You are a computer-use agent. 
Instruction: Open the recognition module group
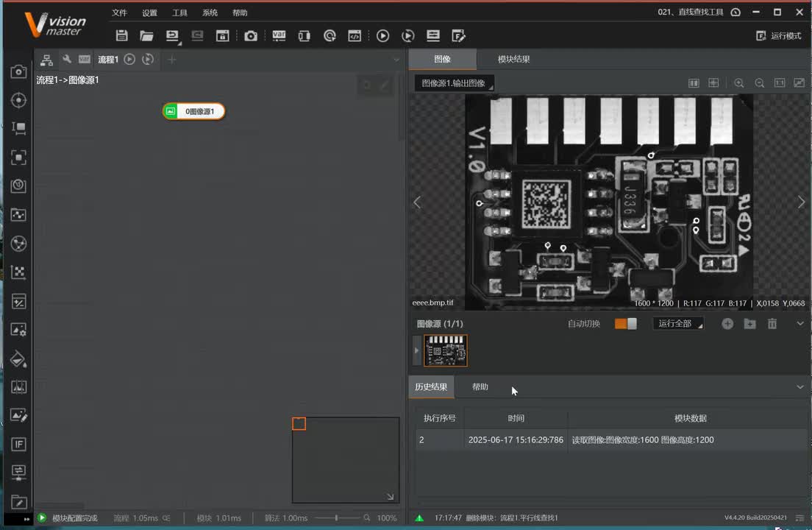coord(18,158)
